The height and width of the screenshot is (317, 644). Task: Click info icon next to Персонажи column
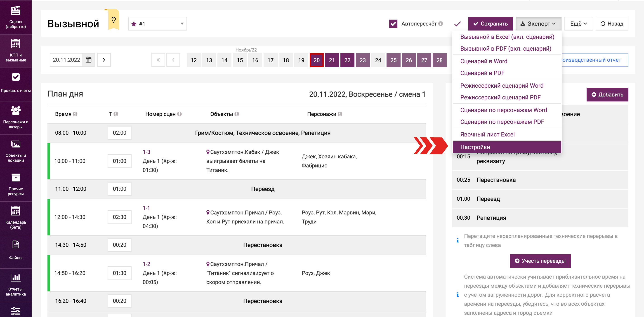pyautogui.click(x=340, y=114)
